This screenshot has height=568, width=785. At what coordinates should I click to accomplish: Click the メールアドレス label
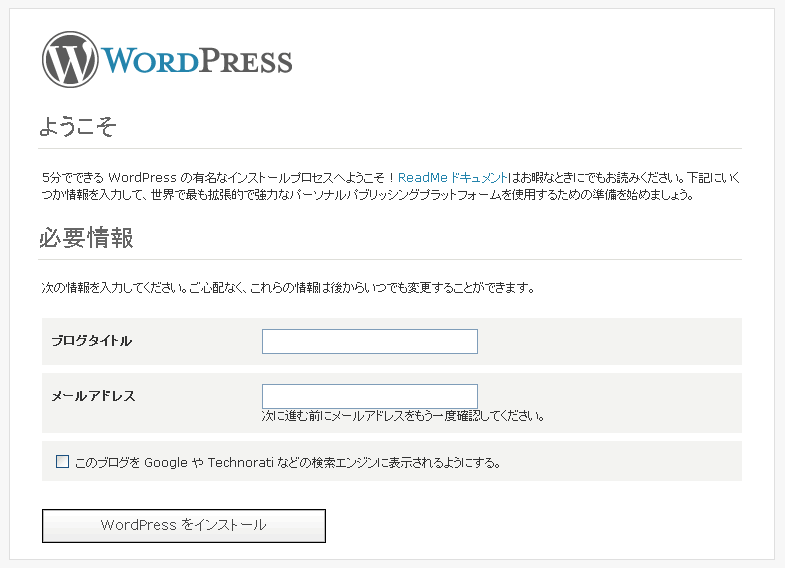tap(93, 396)
